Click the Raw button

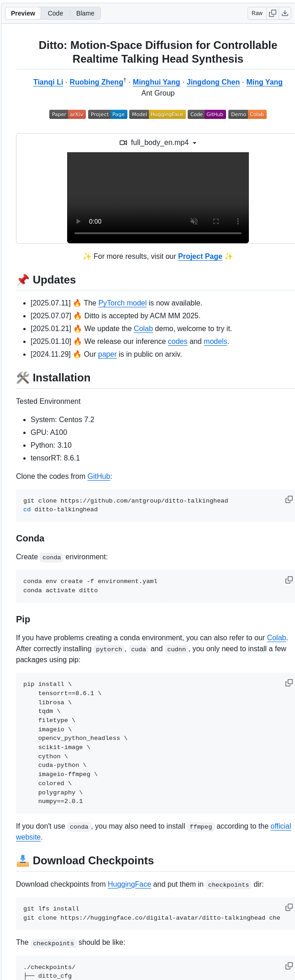pyautogui.click(x=257, y=13)
